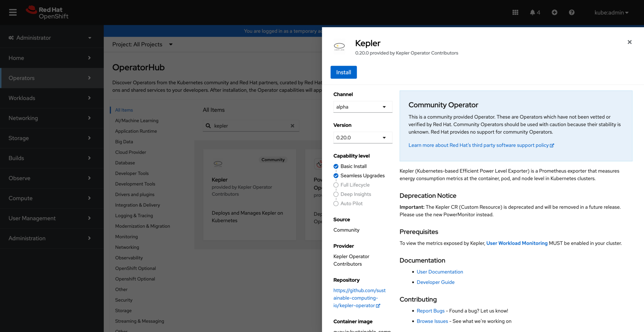The width and height of the screenshot is (644, 332).
Task: Select the Deep Insights capability level
Action: tap(336, 194)
